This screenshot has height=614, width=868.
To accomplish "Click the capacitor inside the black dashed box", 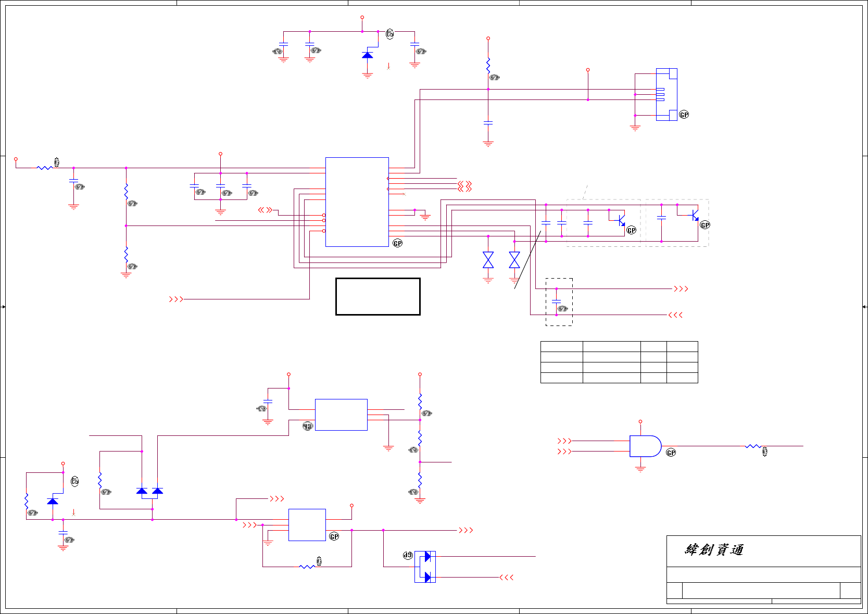I will [557, 302].
